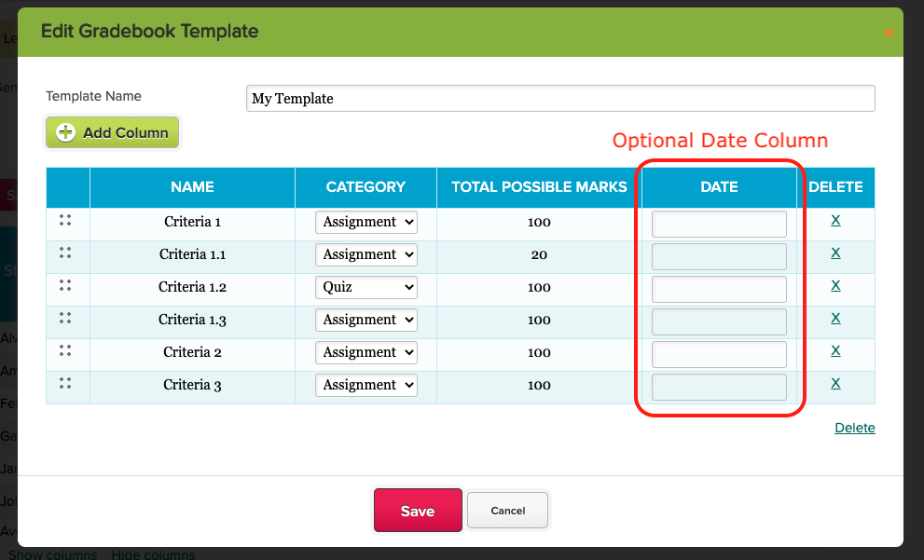Image resolution: width=924 pixels, height=560 pixels.
Task: Cancel editing the template
Action: (507, 511)
